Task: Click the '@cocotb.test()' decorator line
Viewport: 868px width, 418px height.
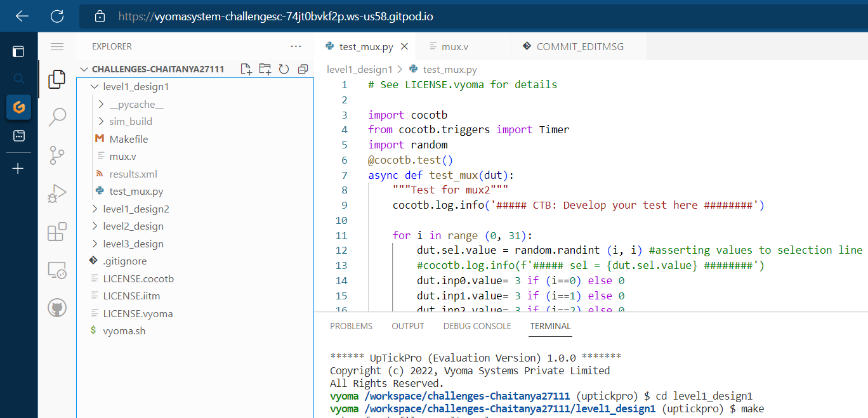Action: [411, 160]
